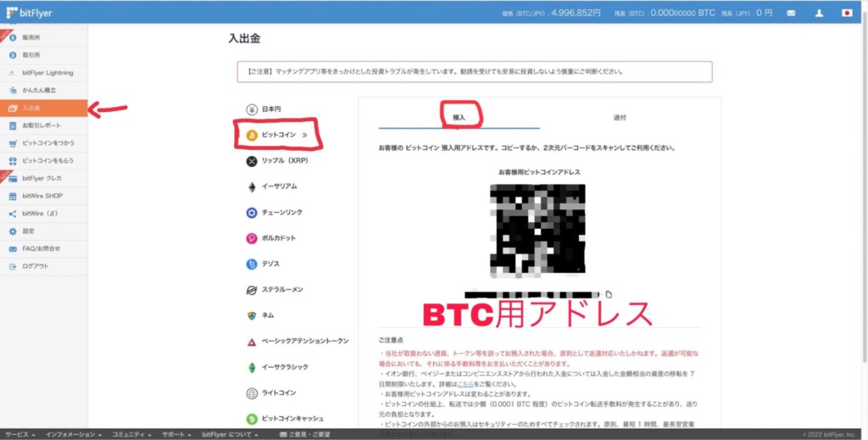The width and height of the screenshot is (868, 440).
Task: Open 販売所 in the sidebar
Action: point(44,37)
